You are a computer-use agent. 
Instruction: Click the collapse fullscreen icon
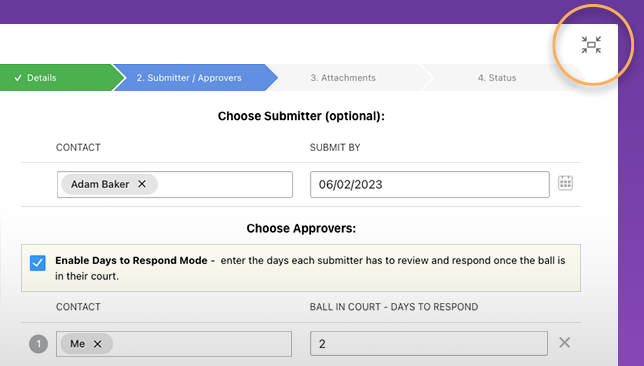coord(591,45)
